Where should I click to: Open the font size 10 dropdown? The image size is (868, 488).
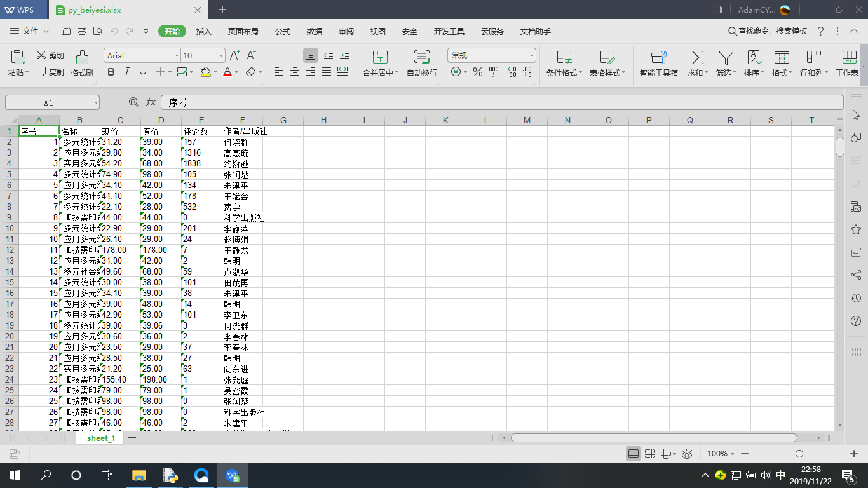[221, 56]
